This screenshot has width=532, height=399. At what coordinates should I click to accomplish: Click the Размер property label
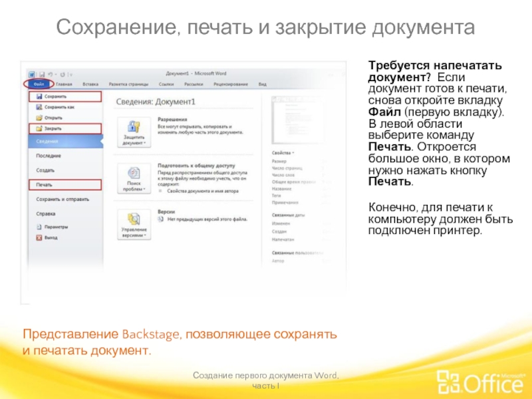tap(279, 162)
